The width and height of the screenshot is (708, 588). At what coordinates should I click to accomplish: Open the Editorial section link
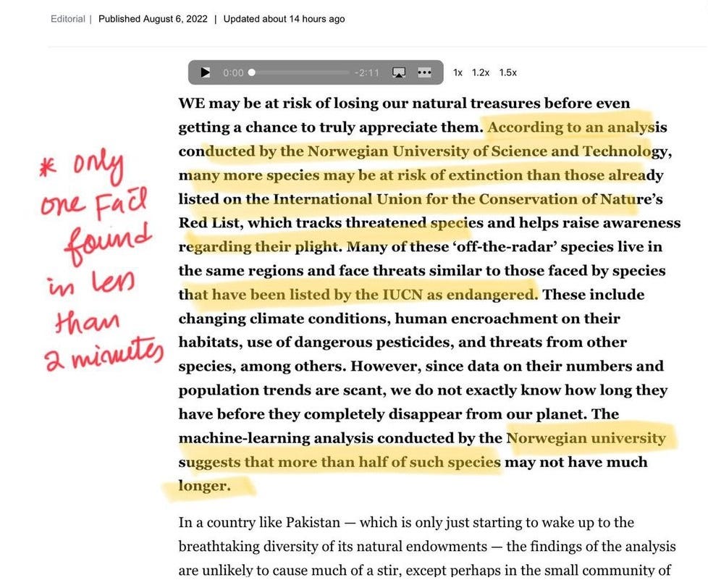68,19
